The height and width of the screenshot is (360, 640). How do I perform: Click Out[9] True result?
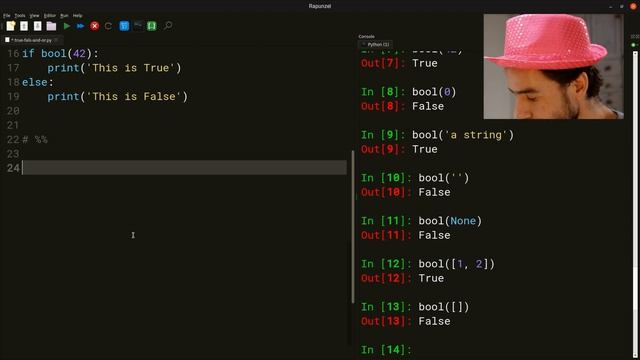pos(424,149)
